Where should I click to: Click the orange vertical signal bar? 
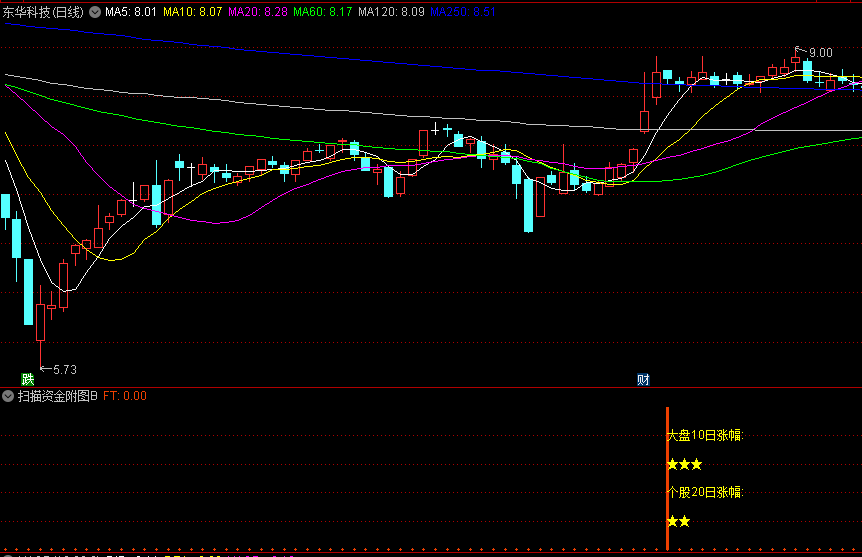pyautogui.click(x=667, y=478)
